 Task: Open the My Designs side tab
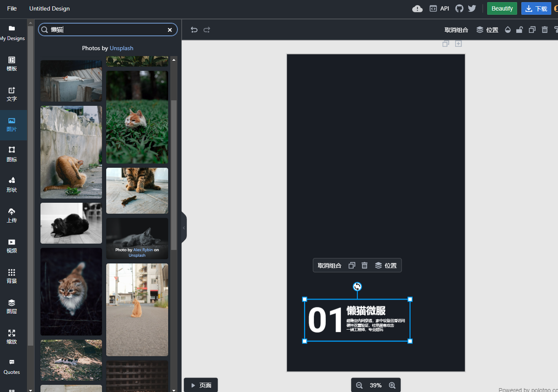[12, 34]
